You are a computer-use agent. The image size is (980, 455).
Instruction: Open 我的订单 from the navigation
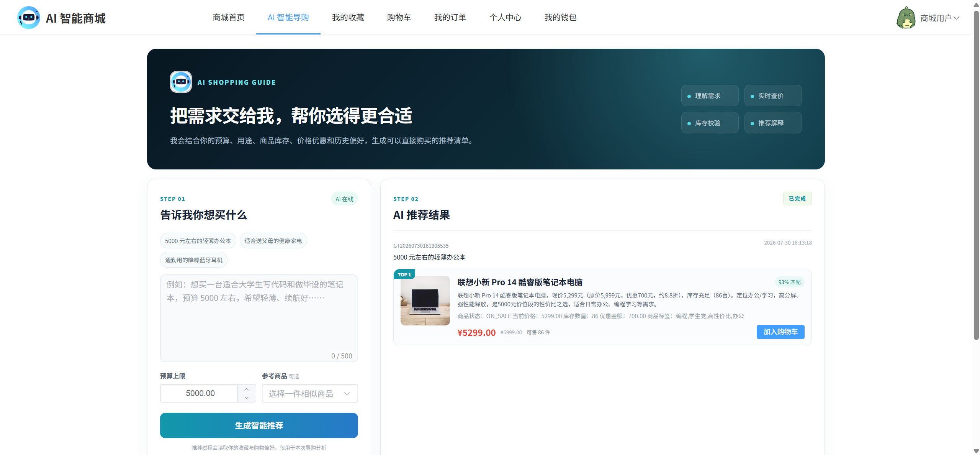pyautogui.click(x=450, y=18)
